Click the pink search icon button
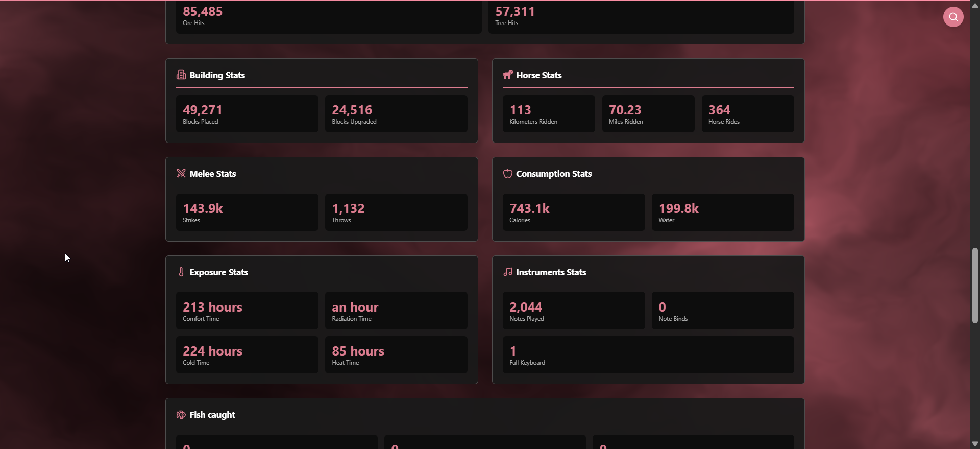This screenshot has height=449, width=980. [x=953, y=17]
